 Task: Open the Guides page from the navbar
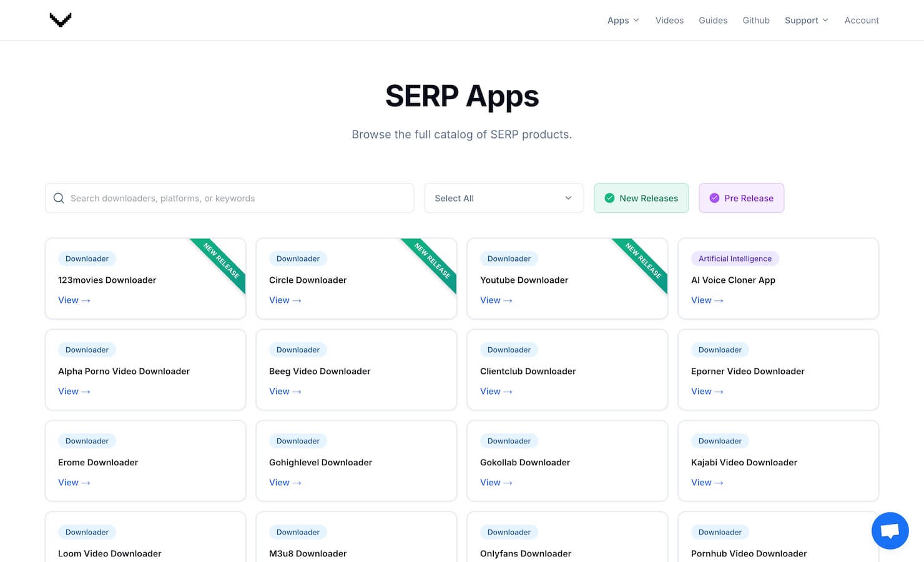(x=713, y=20)
